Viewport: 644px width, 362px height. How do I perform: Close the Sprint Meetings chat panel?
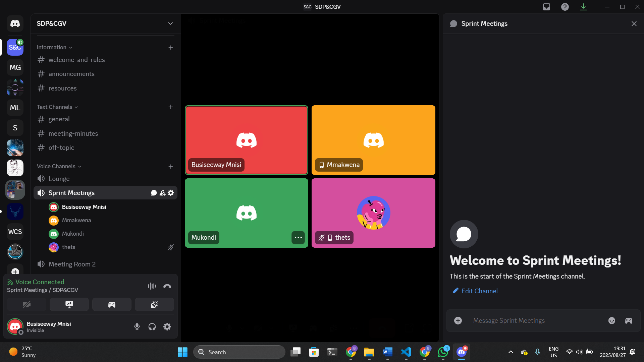(x=634, y=23)
